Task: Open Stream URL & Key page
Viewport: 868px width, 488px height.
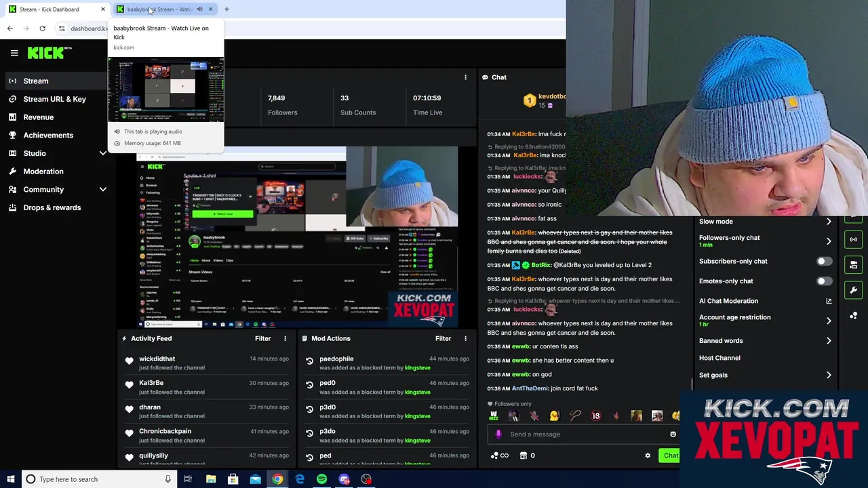Action: coord(54,99)
